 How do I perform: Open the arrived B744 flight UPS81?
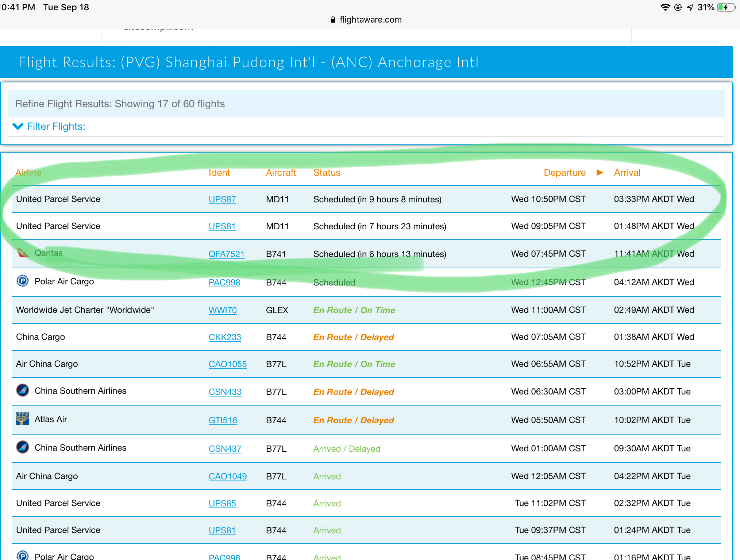(222, 530)
